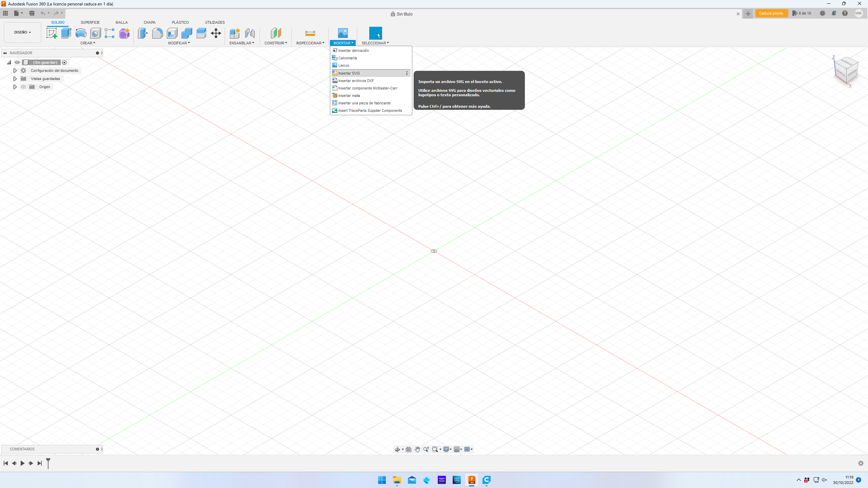
Task: Open the DISEÑO workspace dropdown
Action: pyautogui.click(x=22, y=32)
